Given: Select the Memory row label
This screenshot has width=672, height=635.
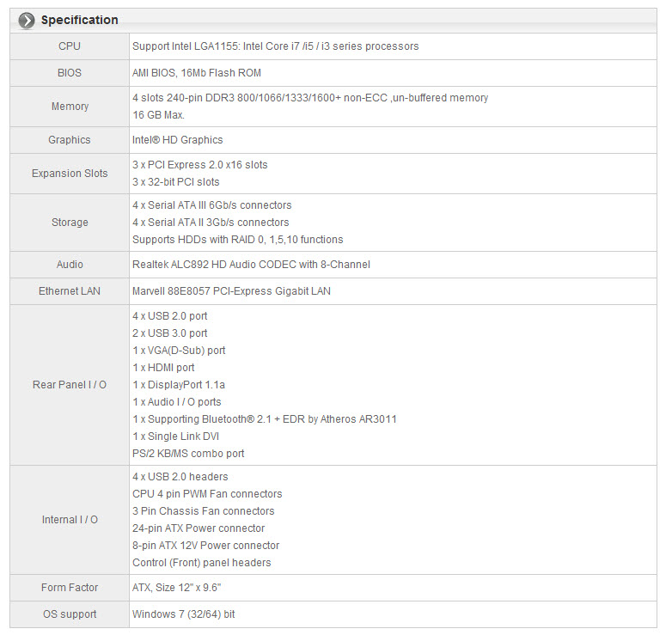Looking at the screenshot, I should (x=70, y=107).
